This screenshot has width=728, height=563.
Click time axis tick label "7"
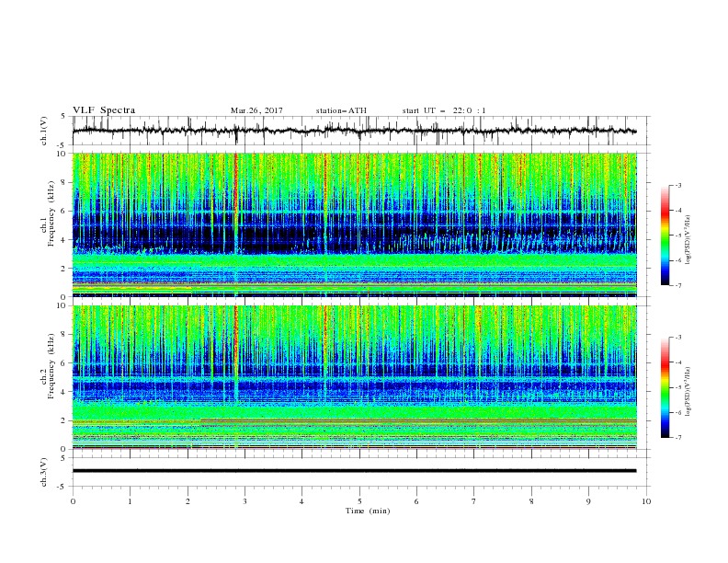(474, 501)
